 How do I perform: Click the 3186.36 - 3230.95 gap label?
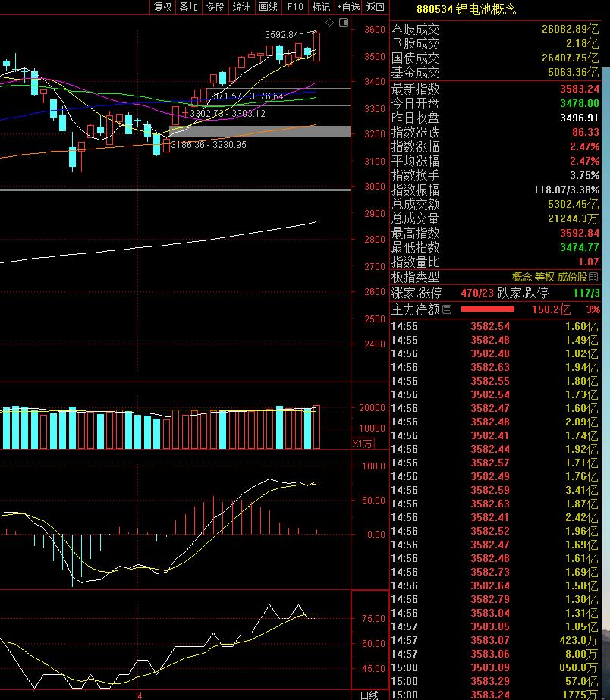(209, 145)
